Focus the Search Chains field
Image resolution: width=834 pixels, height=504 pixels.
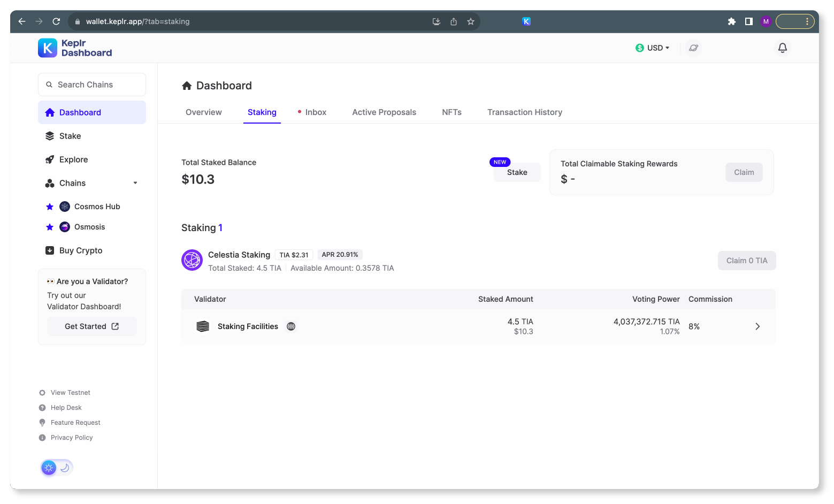92,85
